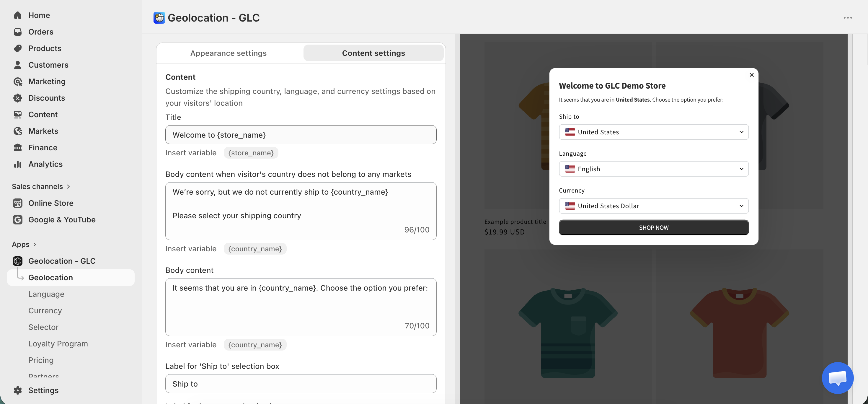This screenshot has height=404, width=868.
Task: Click the Markets globe icon
Action: click(18, 131)
